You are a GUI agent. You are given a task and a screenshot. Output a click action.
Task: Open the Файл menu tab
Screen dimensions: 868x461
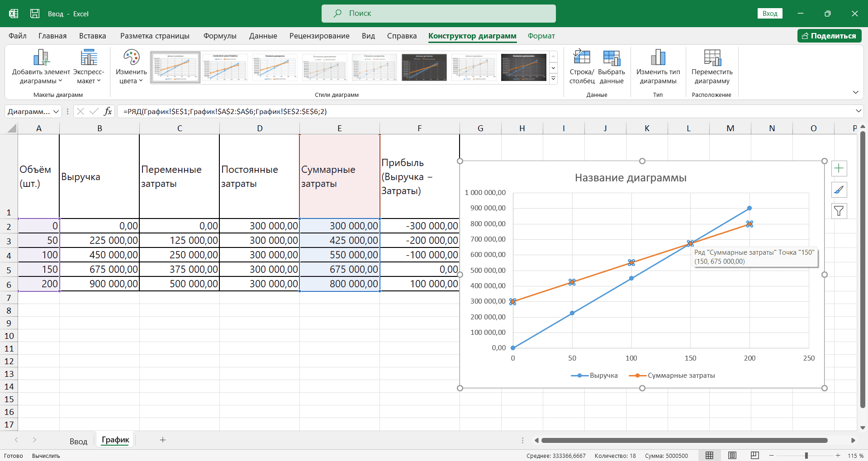[18, 36]
